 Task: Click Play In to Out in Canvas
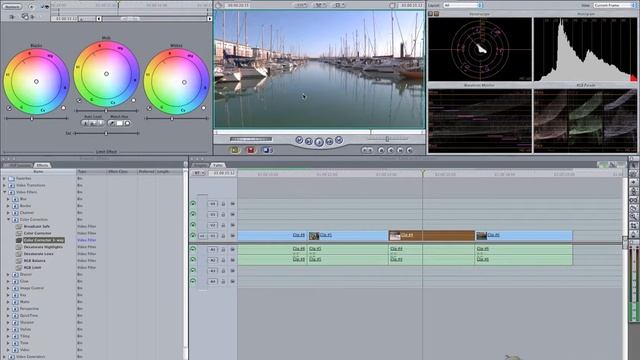pos(309,141)
